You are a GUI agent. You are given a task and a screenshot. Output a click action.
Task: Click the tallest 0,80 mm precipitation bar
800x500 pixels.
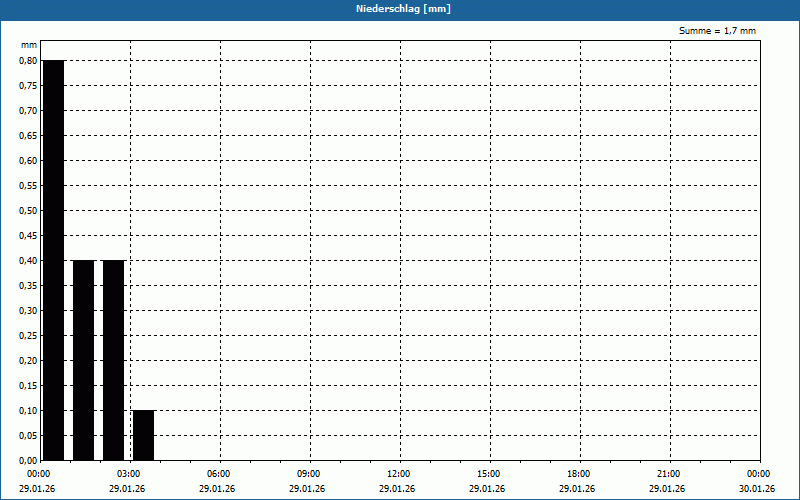53,260
